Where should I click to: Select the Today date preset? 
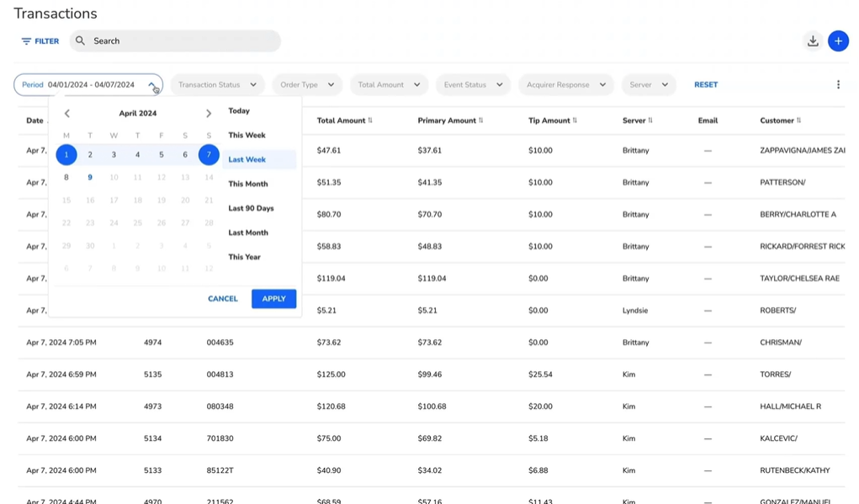point(239,111)
